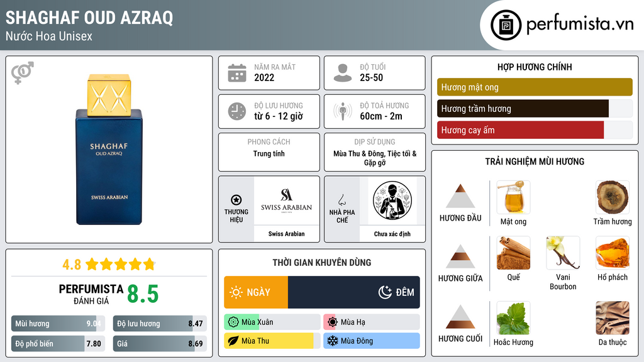Viewport: 644px width, 362px height.
Task: Click the Mùa Thu season bar
Action: (272, 341)
